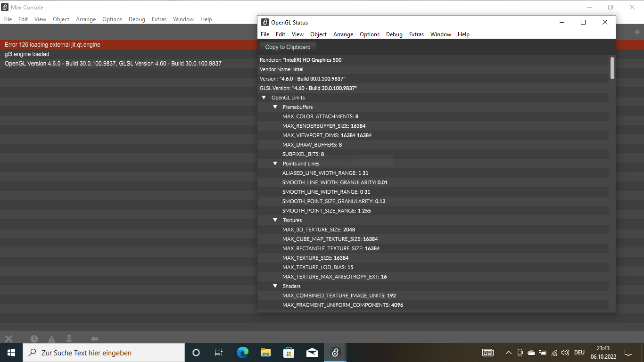Viewport: 644px width, 362px height.
Task: Open Max app from Windows taskbar
Action: (335, 353)
